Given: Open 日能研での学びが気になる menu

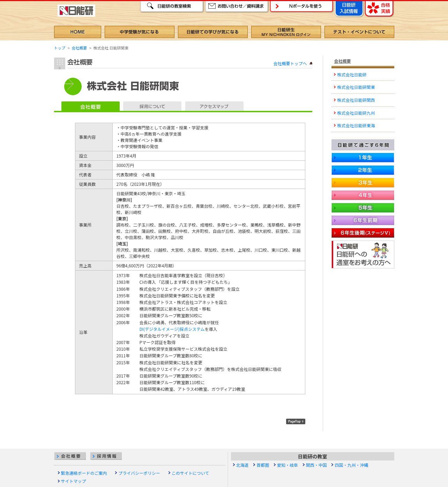Looking at the screenshot, I should [x=213, y=32].
